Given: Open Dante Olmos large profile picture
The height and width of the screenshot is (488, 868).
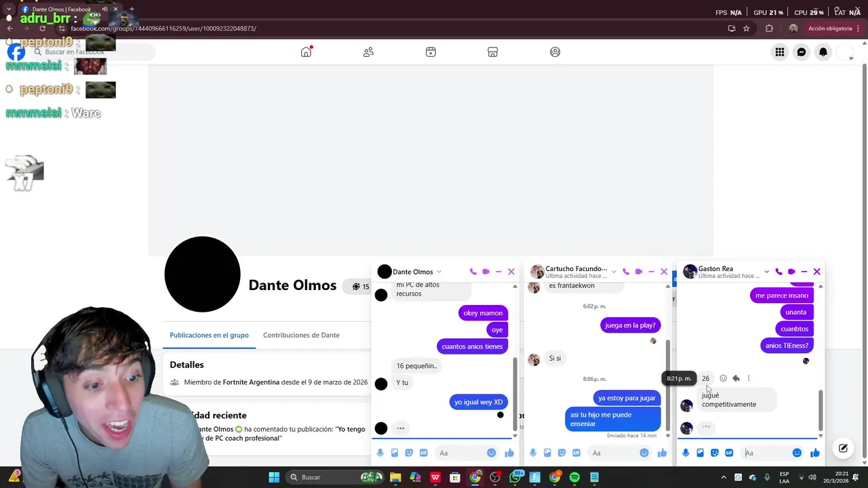Looking at the screenshot, I should [x=202, y=274].
